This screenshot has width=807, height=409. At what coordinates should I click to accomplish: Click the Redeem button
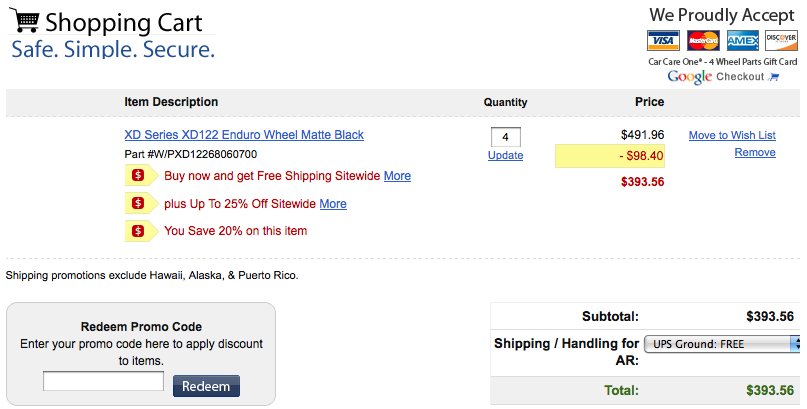(206, 386)
